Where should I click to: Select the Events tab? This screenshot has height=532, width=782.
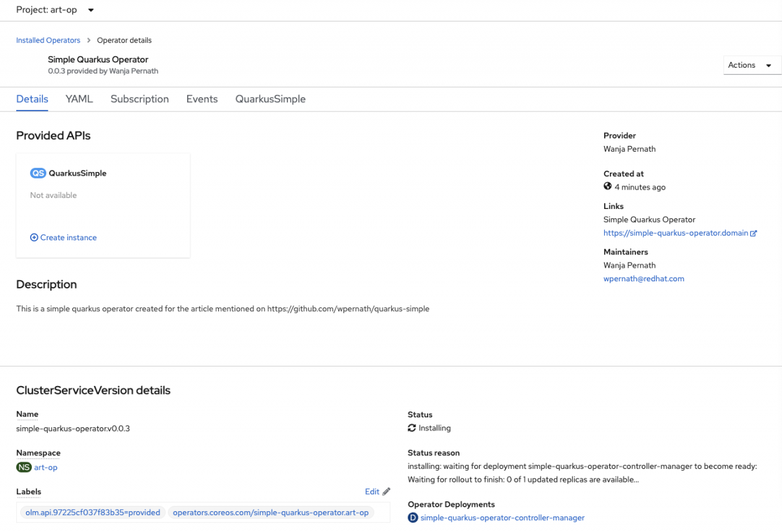pos(201,99)
